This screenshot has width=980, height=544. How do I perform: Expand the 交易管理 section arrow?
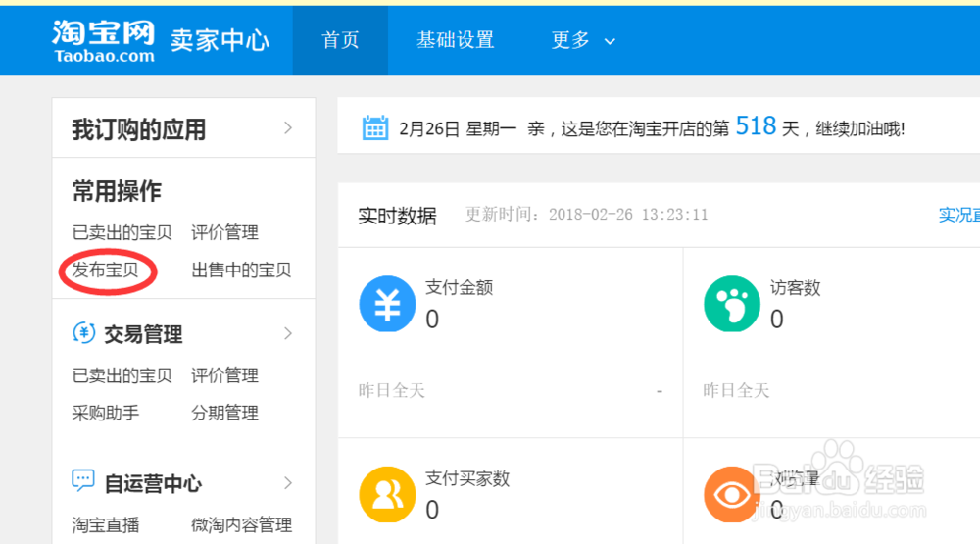288,333
